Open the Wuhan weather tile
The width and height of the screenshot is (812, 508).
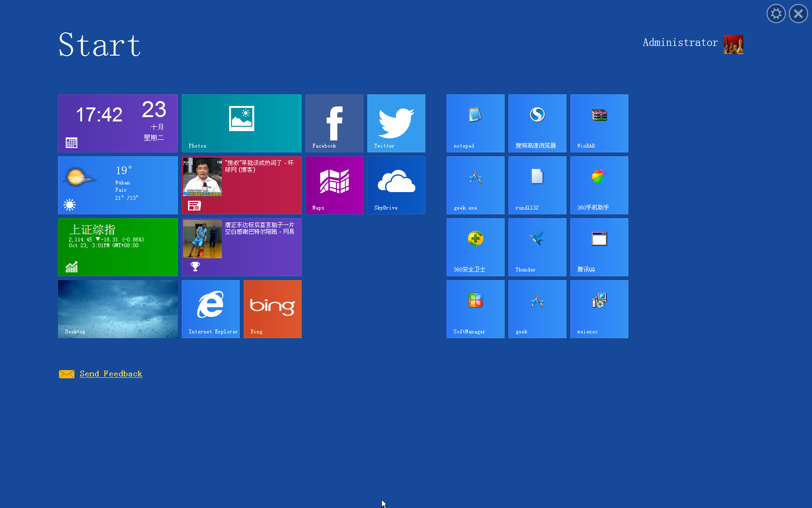118,185
